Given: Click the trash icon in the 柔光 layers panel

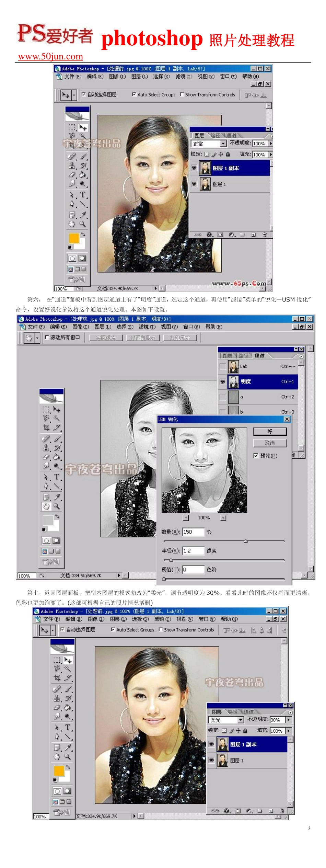Looking at the screenshot, I should click(x=282, y=811).
